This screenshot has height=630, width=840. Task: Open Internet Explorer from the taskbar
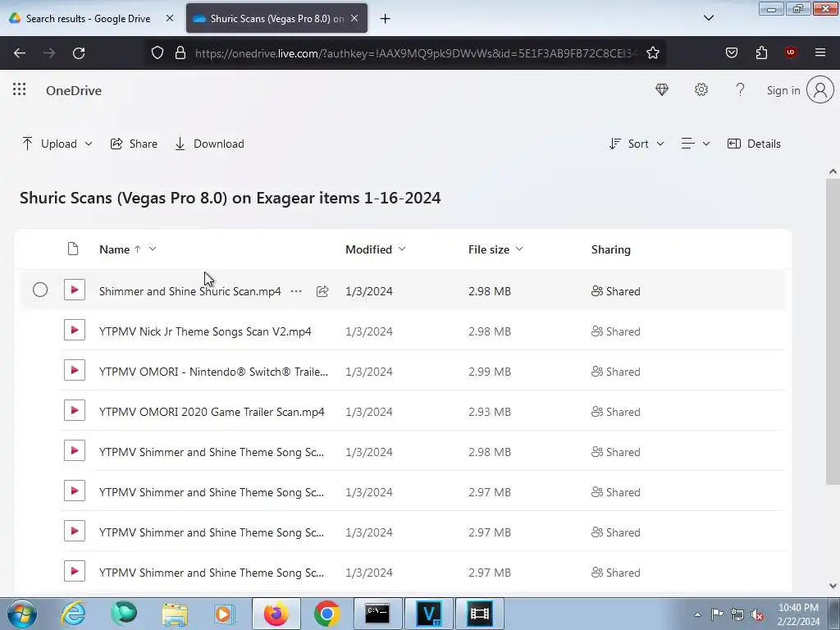point(73,614)
